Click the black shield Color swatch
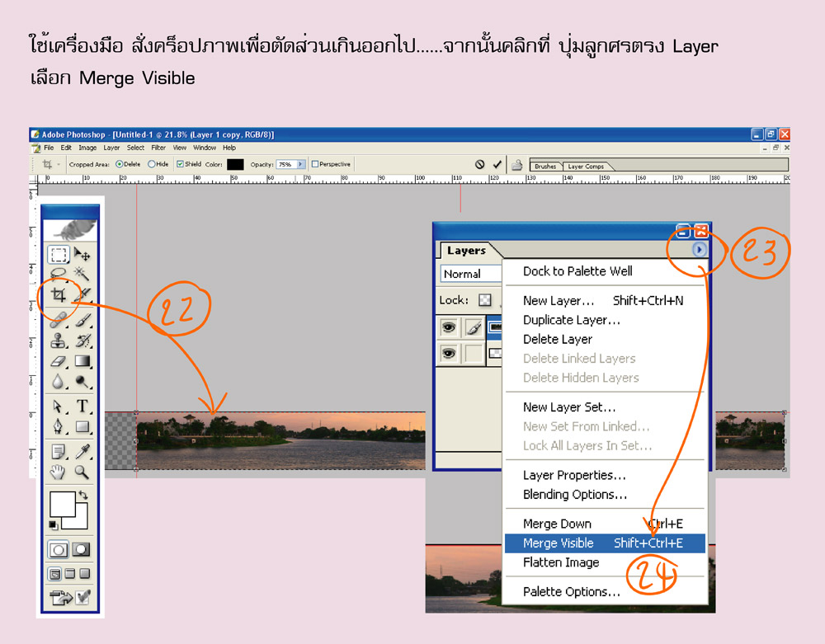This screenshot has height=644, width=825. click(235, 165)
